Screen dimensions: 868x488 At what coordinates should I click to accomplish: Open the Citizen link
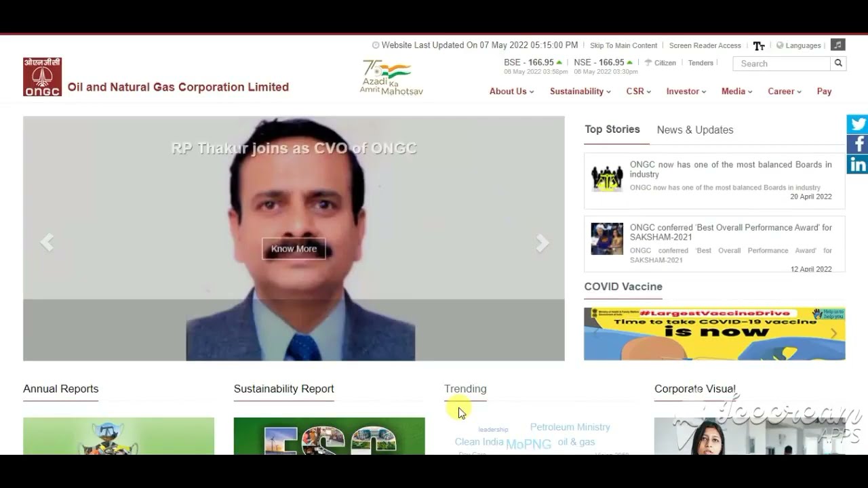pyautogui.click(x=660, y=63)
